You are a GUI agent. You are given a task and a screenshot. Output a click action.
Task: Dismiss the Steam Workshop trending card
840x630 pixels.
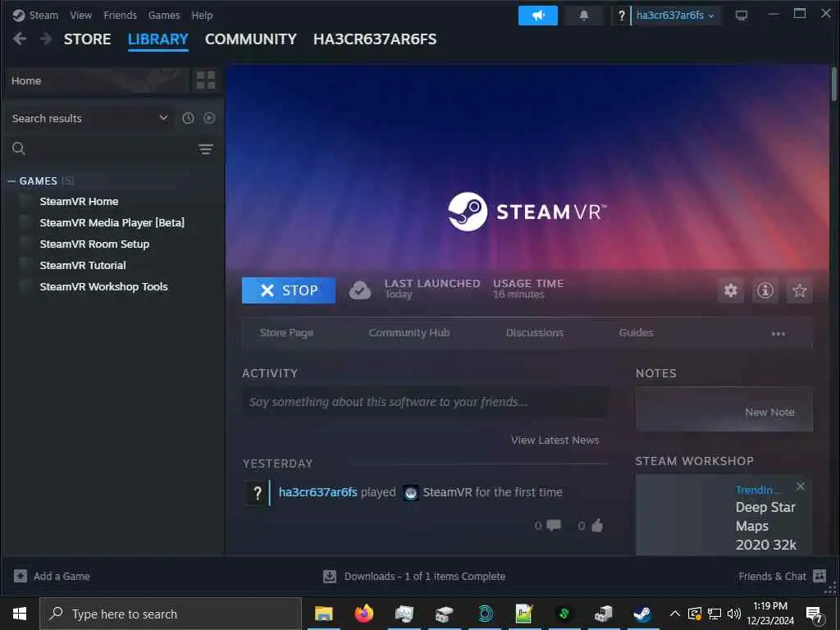[801, 486]
